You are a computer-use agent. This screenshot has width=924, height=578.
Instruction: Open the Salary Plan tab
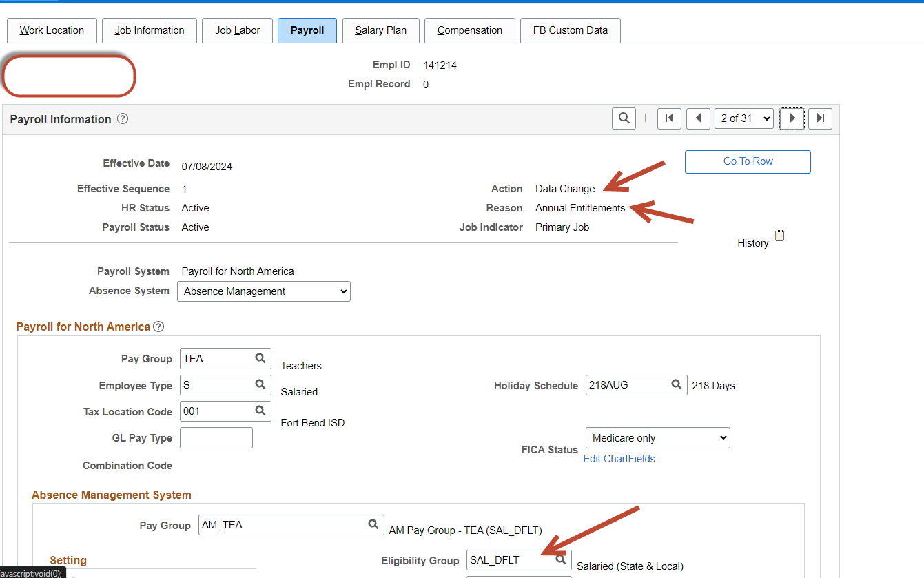click(381, 30)
